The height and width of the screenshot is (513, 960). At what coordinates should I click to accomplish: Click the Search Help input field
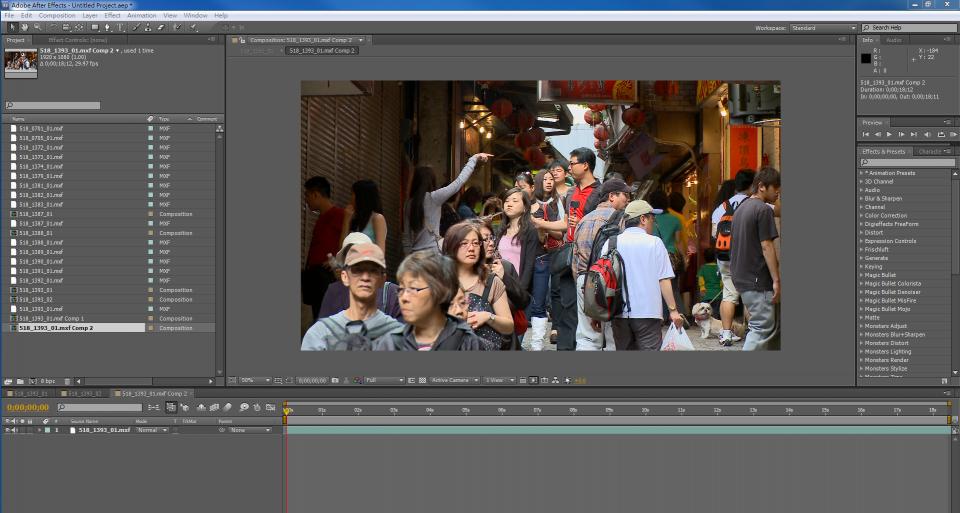coord(912,28)
